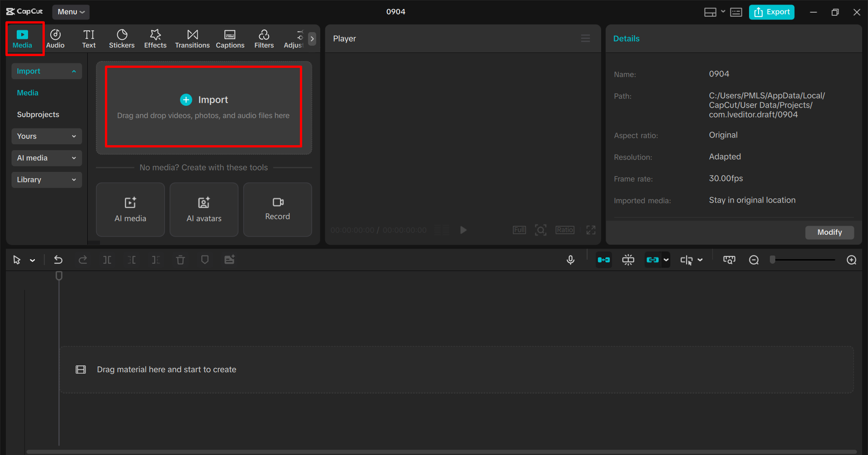Delete the selected clip (trash)
This screenshot has height=455, width=868.
(x=180, y=260)
